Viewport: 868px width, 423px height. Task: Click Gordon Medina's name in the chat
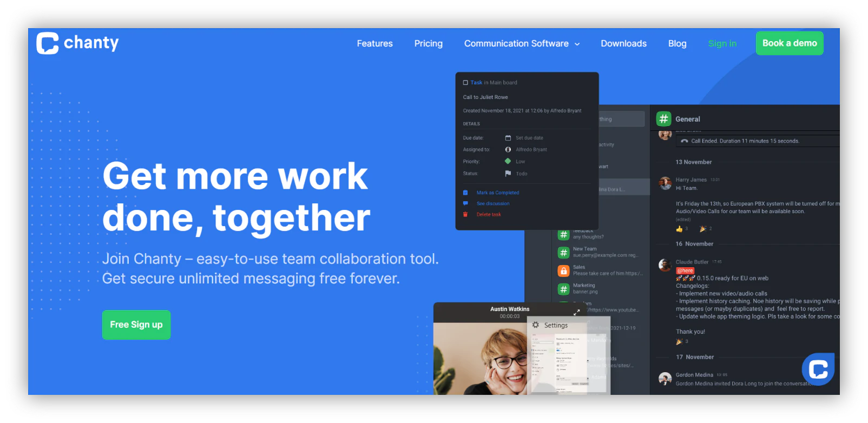point(694,375)
